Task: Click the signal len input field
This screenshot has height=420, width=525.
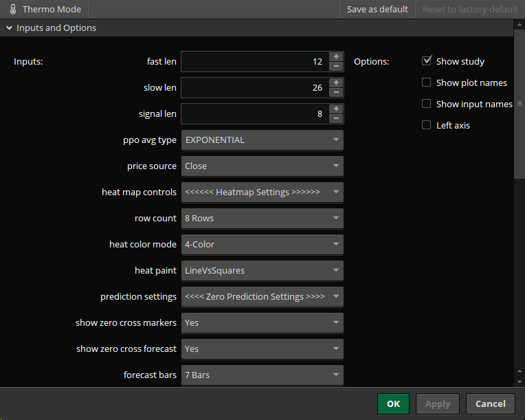Action: [255, 114]
